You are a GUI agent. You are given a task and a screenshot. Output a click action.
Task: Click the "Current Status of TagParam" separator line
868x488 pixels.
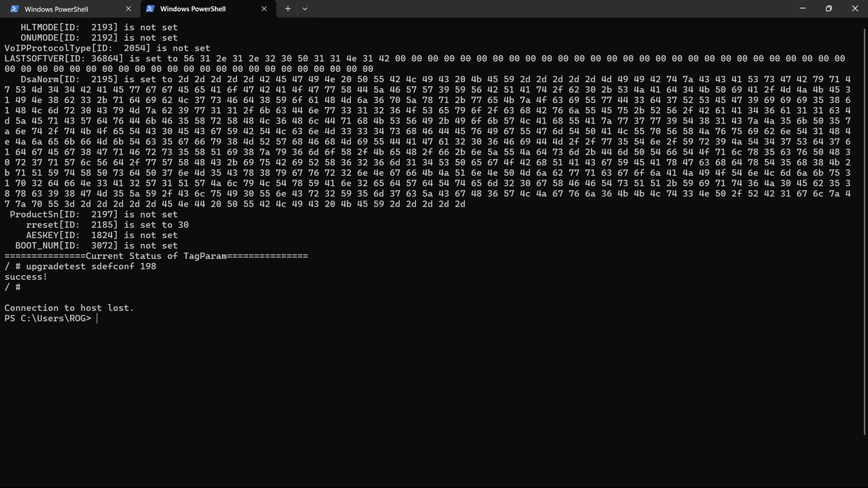point(156,256)
